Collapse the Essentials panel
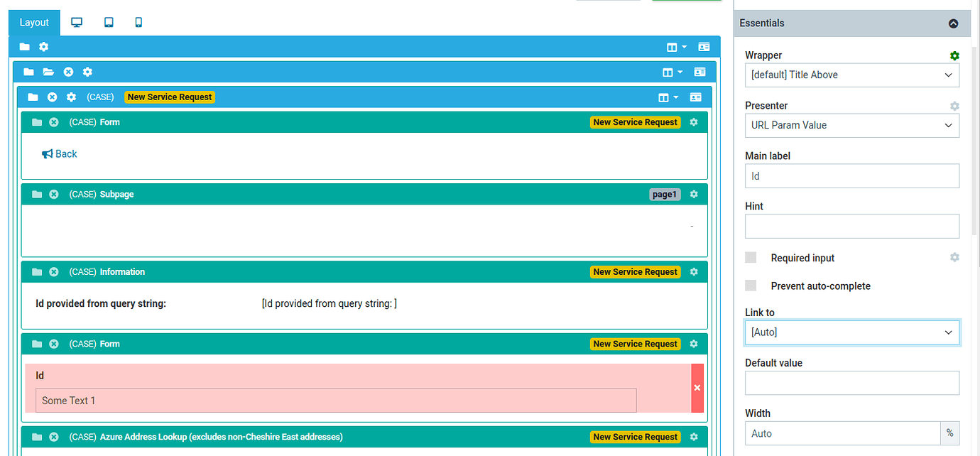This screenshot has height=456, width=980. pos(953,23)
